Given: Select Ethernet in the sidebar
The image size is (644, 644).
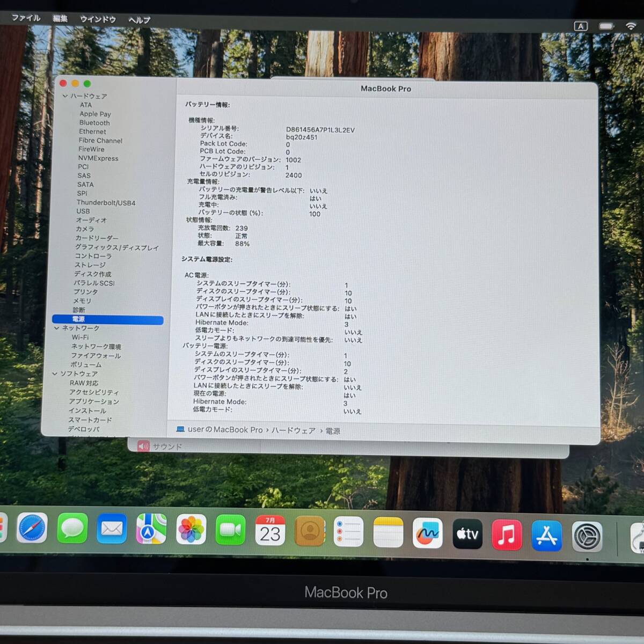Looking at the screenshot, I should point(92,131).
